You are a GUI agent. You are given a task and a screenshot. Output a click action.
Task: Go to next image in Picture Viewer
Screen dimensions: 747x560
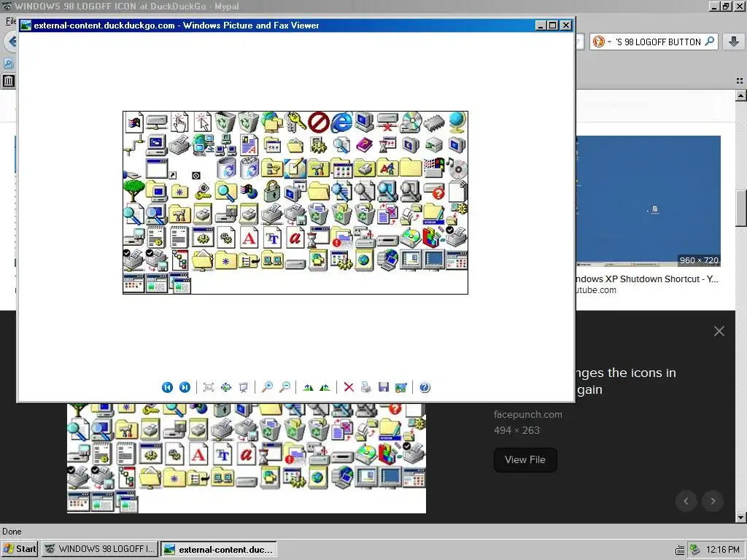(185, 387)
